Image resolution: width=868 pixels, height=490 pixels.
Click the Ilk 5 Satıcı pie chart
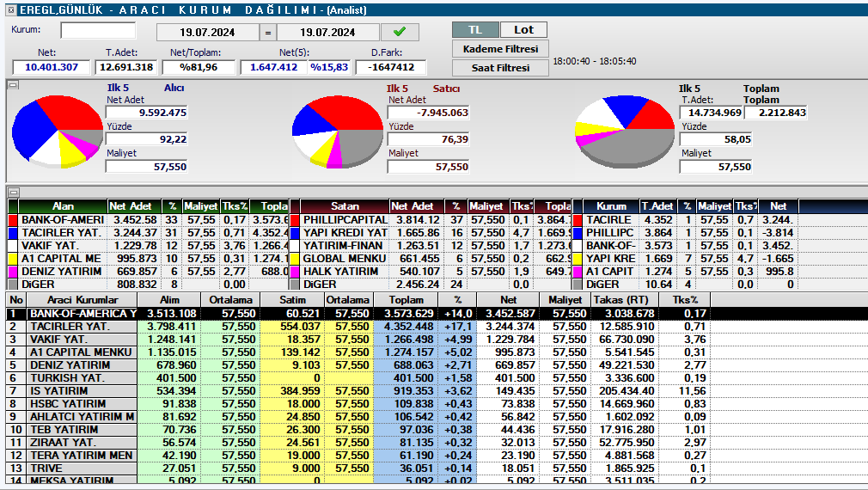(338, 132)
